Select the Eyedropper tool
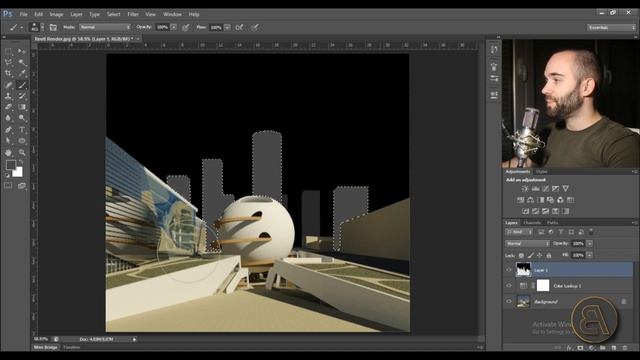This screenshot has height=360, width=640. [22, 73]
